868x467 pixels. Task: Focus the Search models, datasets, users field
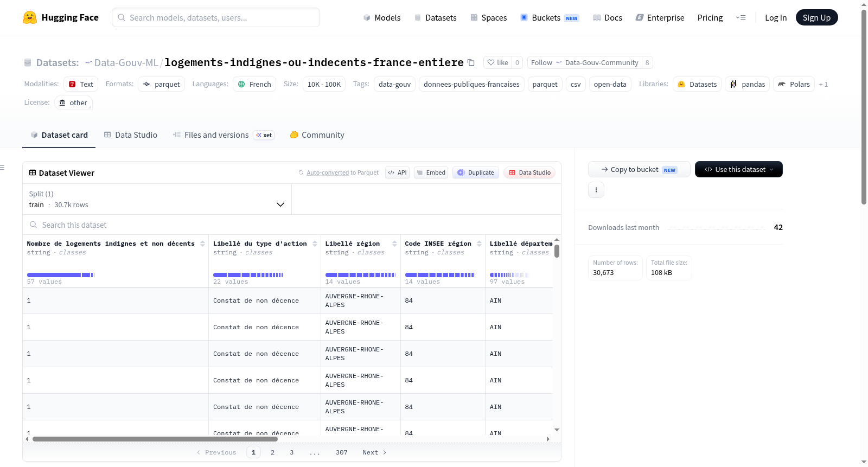coord(216,17)
